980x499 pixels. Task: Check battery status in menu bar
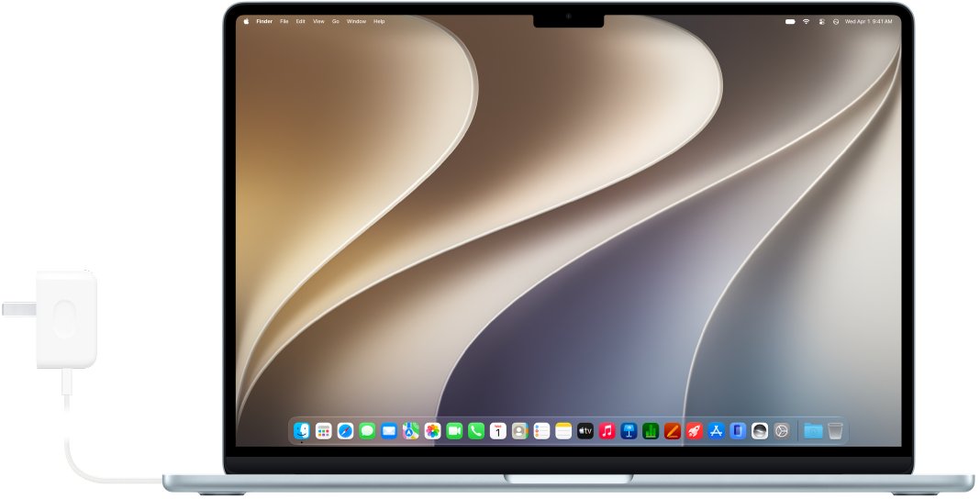(x=791, y=21)
